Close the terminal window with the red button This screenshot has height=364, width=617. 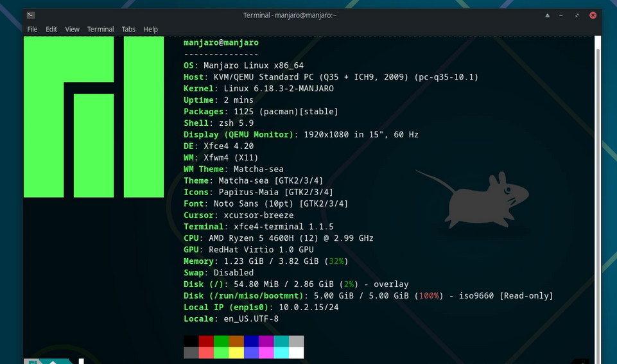[x=593, y=15]
